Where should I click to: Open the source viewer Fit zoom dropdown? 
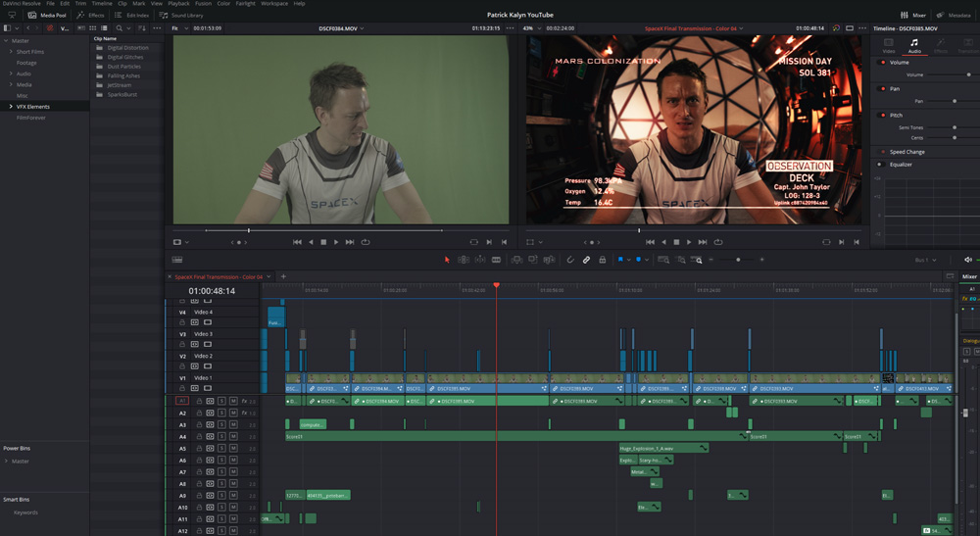pos(177,28)
